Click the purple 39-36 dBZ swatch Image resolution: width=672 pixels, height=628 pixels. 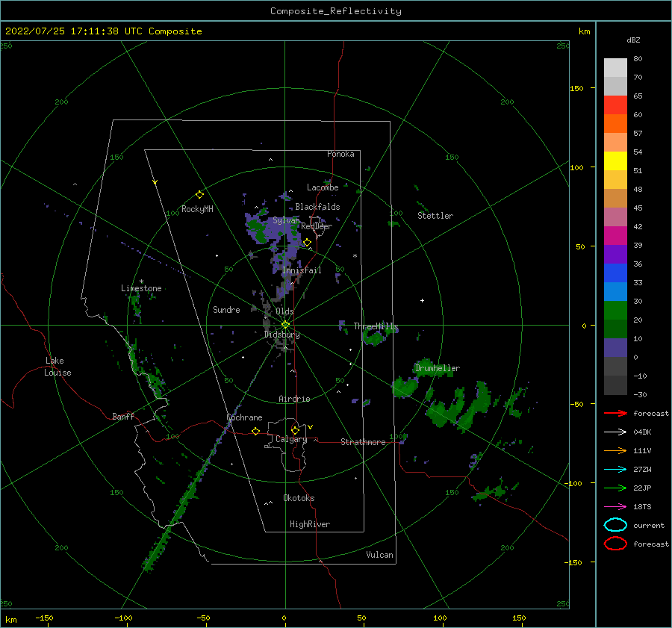click(615, 255)
